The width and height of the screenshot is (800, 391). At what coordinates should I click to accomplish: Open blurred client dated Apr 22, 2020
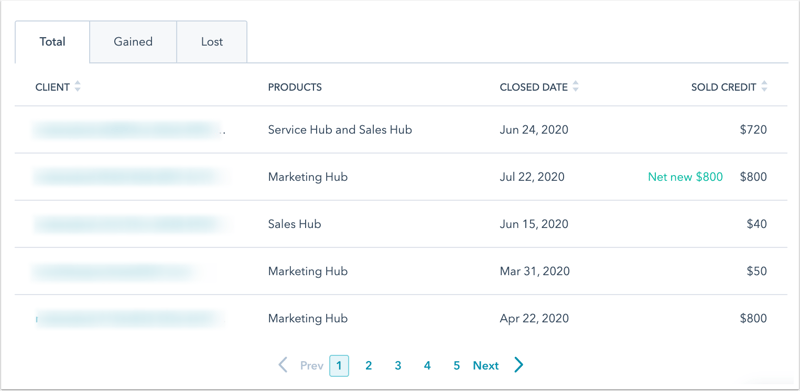click(x=130, y=319)
